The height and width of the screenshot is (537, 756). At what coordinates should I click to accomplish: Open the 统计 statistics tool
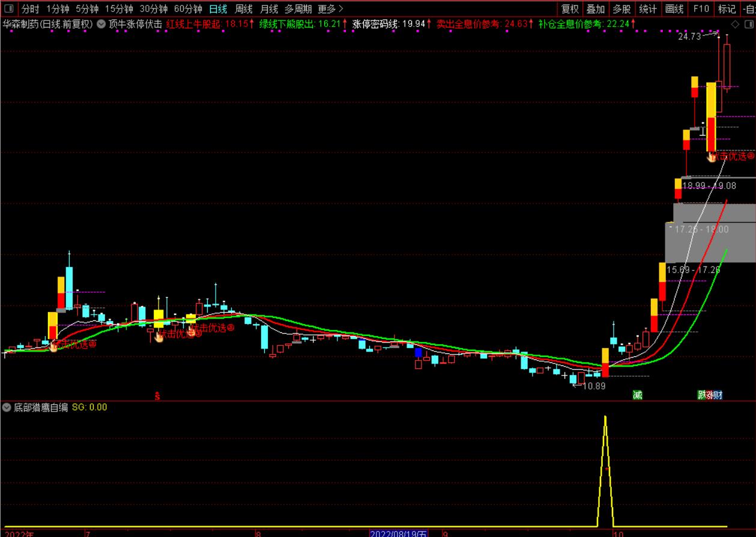tap(648, 9)
